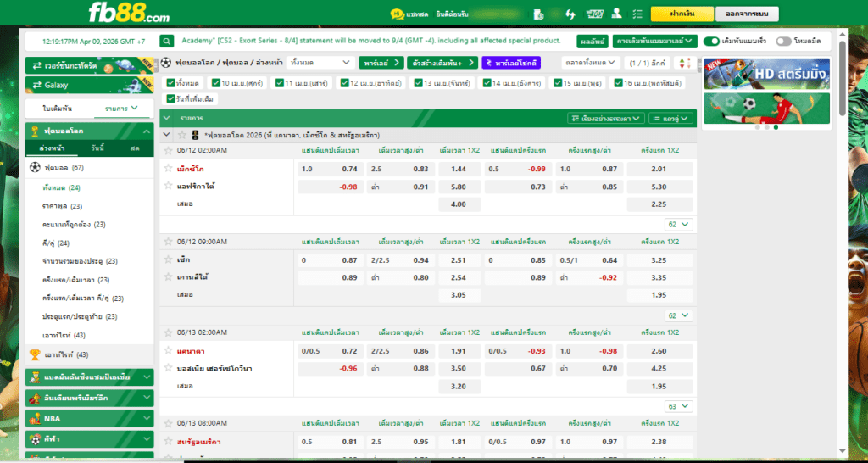
Task: Select the ใบเดิมพัน bet slip tab
Action: pos(58,108)
